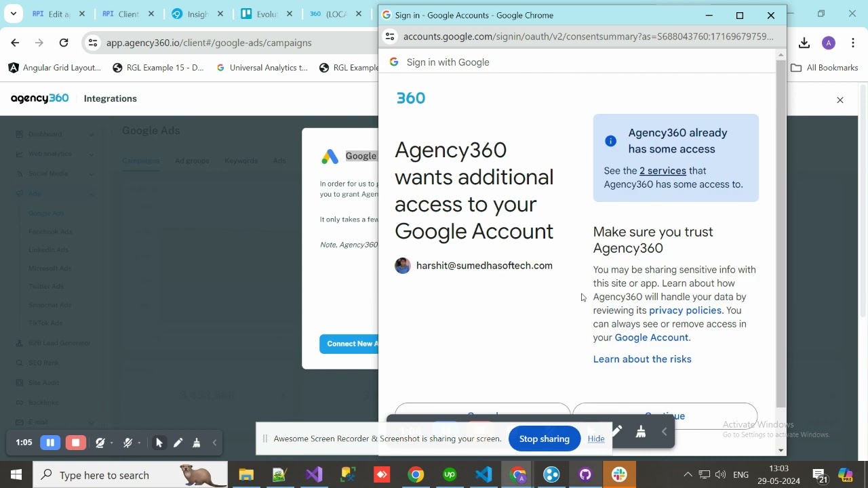Click the harshit@sumedhasoftech.com account avatar

403,266
